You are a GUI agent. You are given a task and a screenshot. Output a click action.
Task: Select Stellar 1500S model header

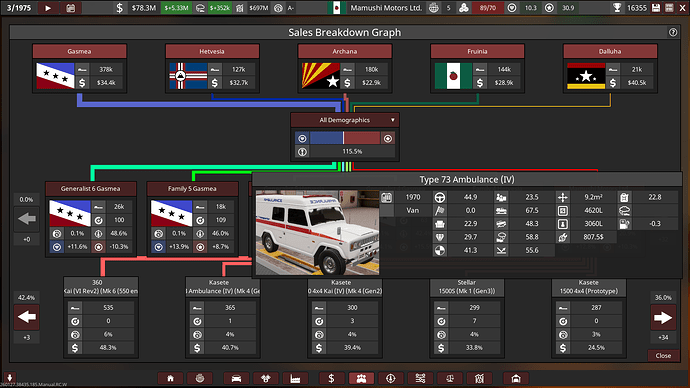point(467,287)
